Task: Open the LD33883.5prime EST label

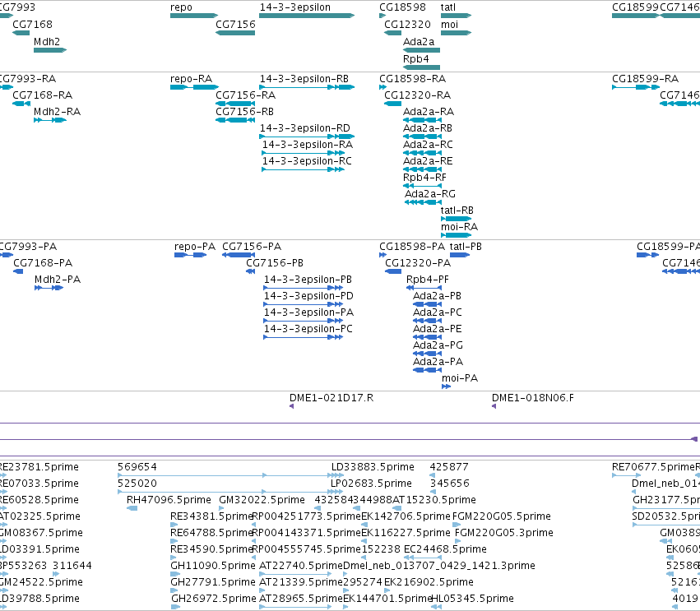Action: tap(373, 467)
